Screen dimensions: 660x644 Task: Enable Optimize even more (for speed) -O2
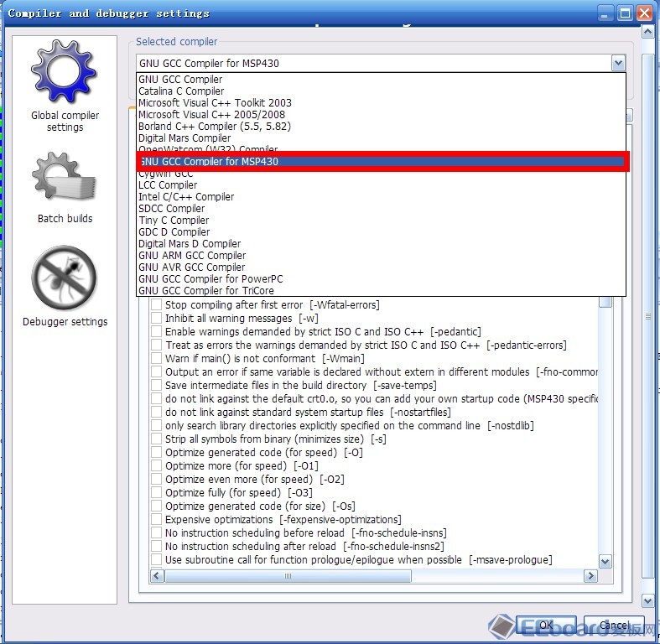(x=156, y=480)
